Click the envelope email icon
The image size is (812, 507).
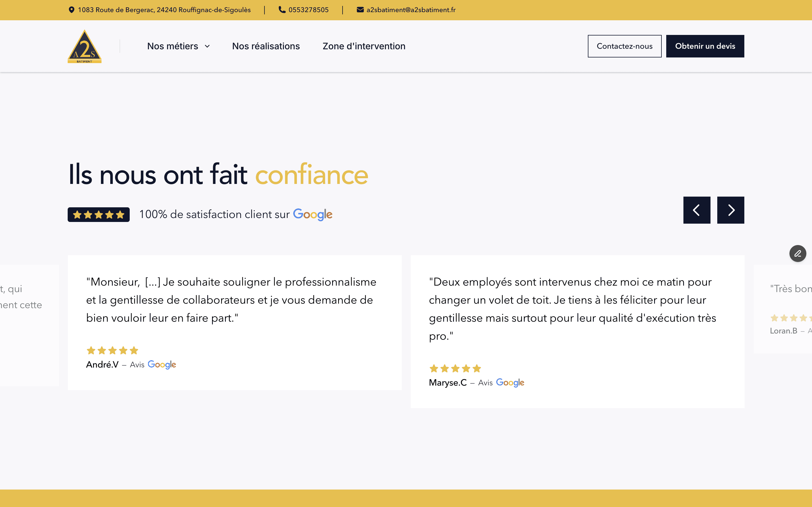tap(360, 10)
